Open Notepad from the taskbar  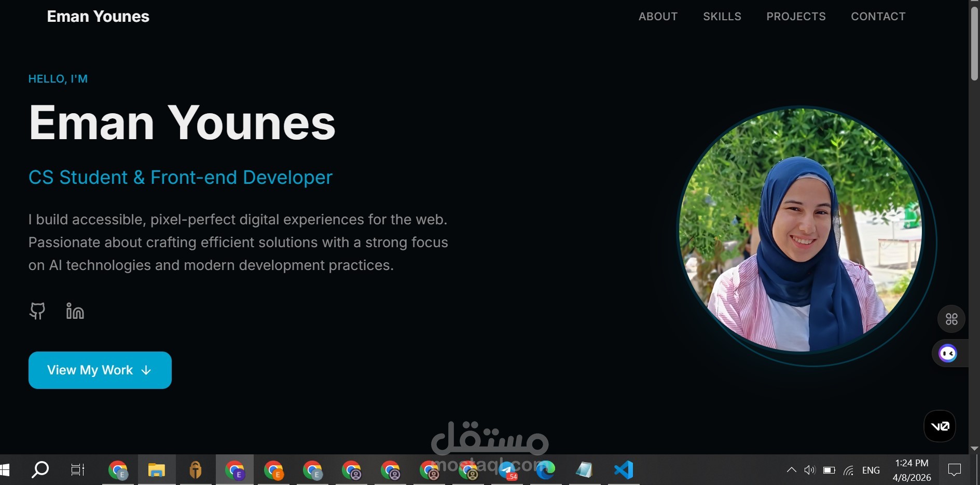585,470
